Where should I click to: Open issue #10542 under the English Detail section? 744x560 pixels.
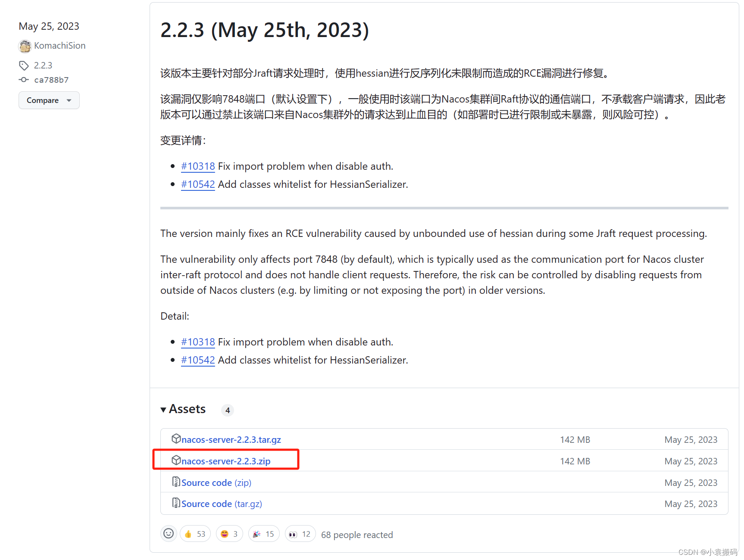point(198,360)
